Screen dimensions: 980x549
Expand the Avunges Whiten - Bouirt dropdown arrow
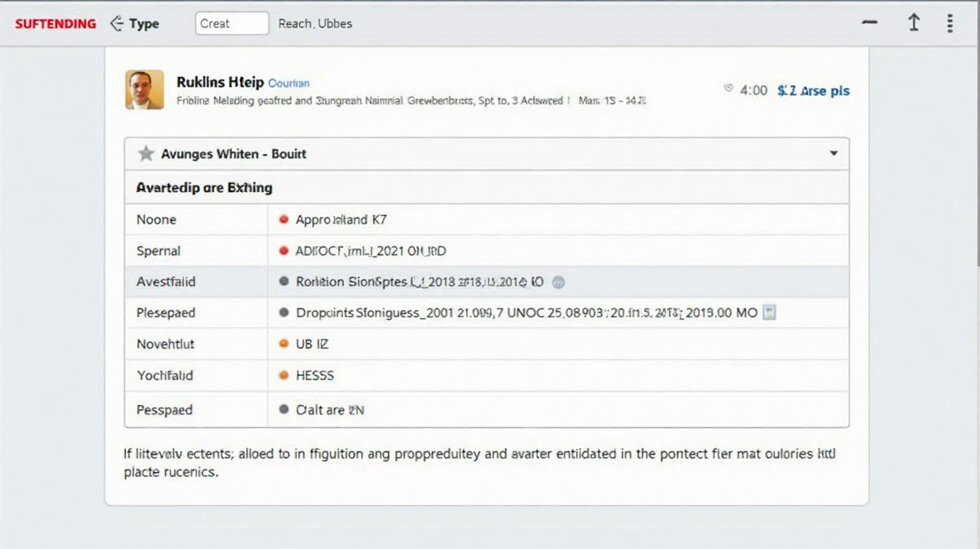click(833, 154)
